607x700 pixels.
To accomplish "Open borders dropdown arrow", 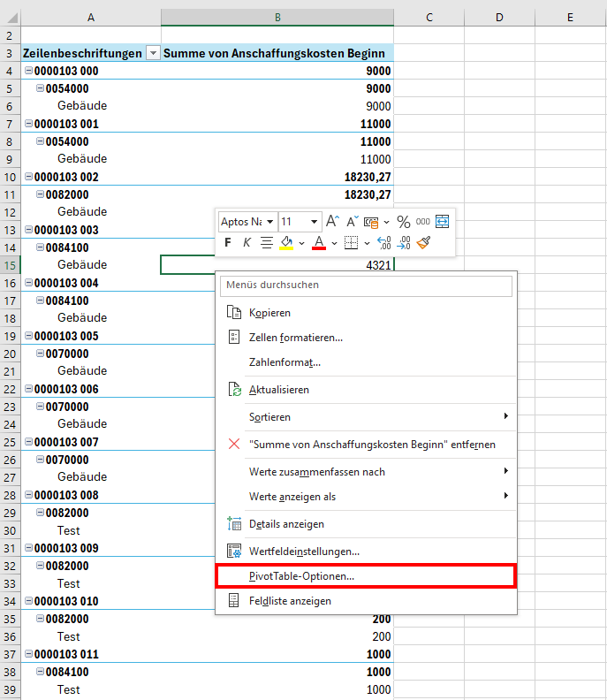I will click(x=367, y=243).
